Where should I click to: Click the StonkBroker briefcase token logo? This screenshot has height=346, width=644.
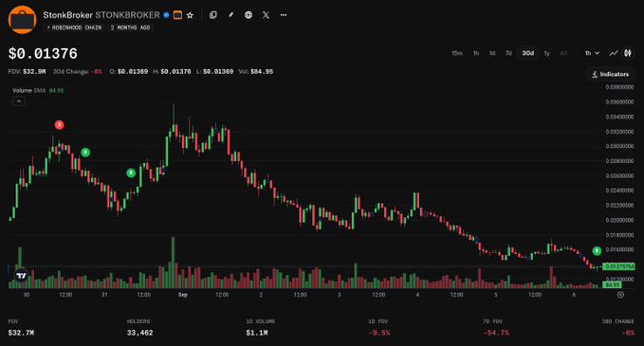pos(22,19)
